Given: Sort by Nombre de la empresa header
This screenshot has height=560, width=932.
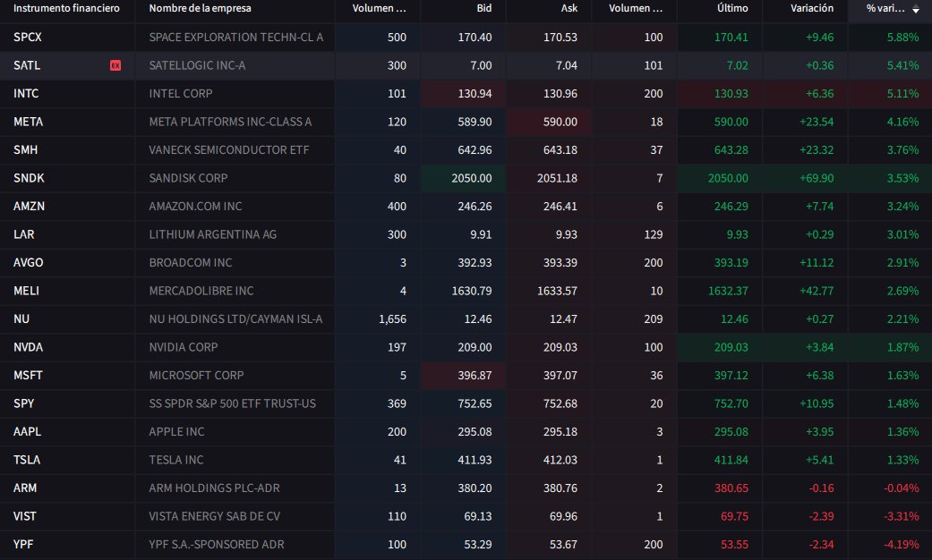Looking at the screenshot, I should click(x=200, y=8).
